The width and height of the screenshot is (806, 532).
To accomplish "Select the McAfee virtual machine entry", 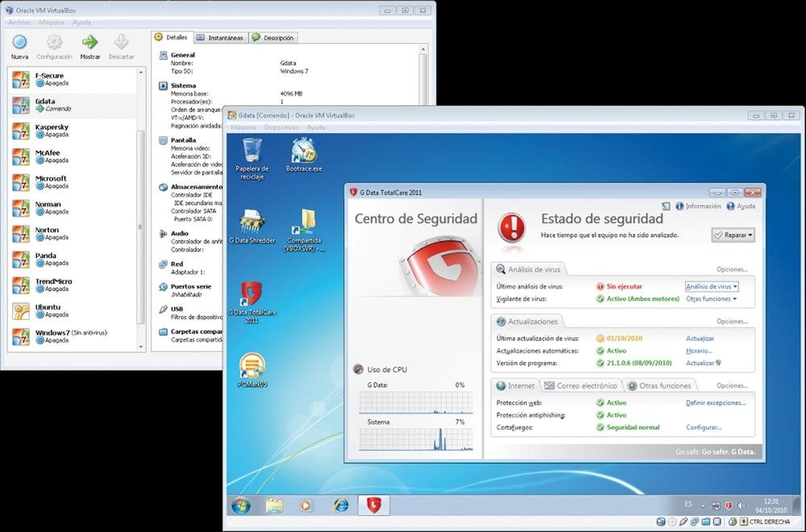I will click(73, 156).
